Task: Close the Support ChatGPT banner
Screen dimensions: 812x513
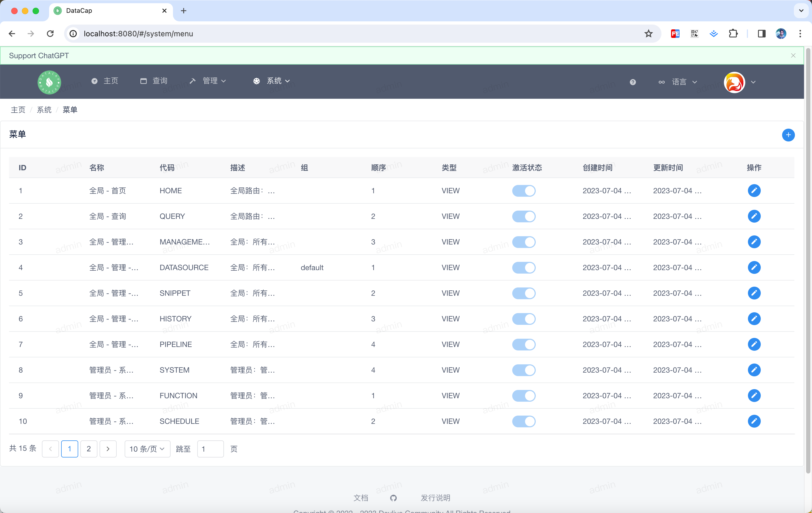Action: (x=793, y=56)
